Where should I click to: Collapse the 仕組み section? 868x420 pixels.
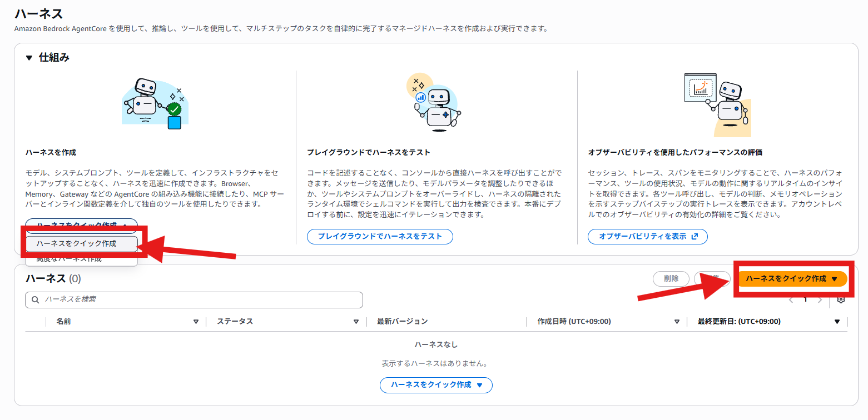[29, 57]
